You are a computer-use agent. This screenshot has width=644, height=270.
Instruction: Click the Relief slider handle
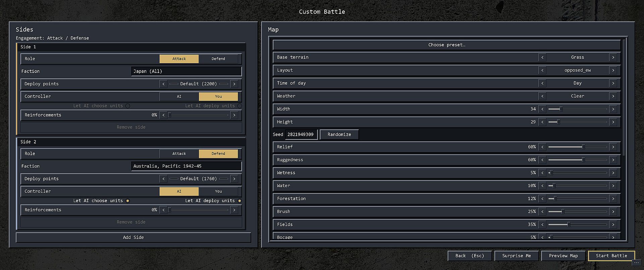[583, 147]
